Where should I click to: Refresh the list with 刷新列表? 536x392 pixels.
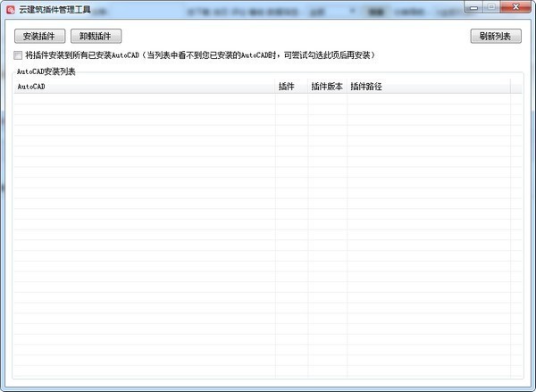496,36
